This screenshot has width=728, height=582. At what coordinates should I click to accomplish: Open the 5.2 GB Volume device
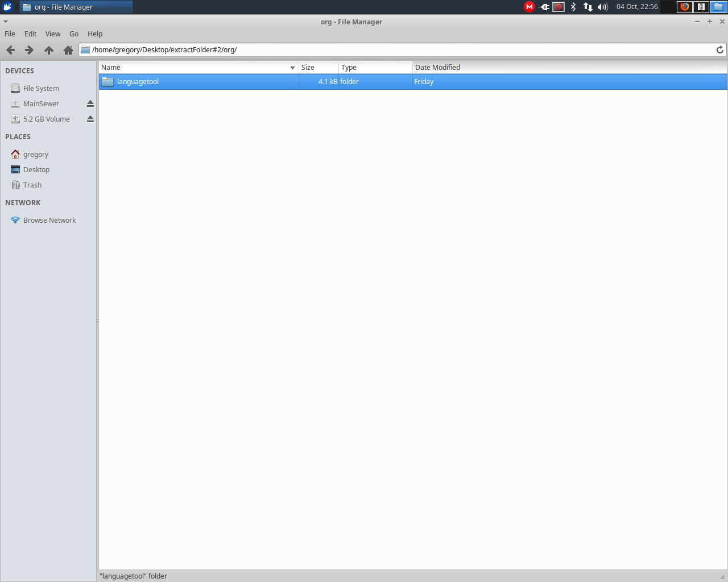tap(47, 119)
